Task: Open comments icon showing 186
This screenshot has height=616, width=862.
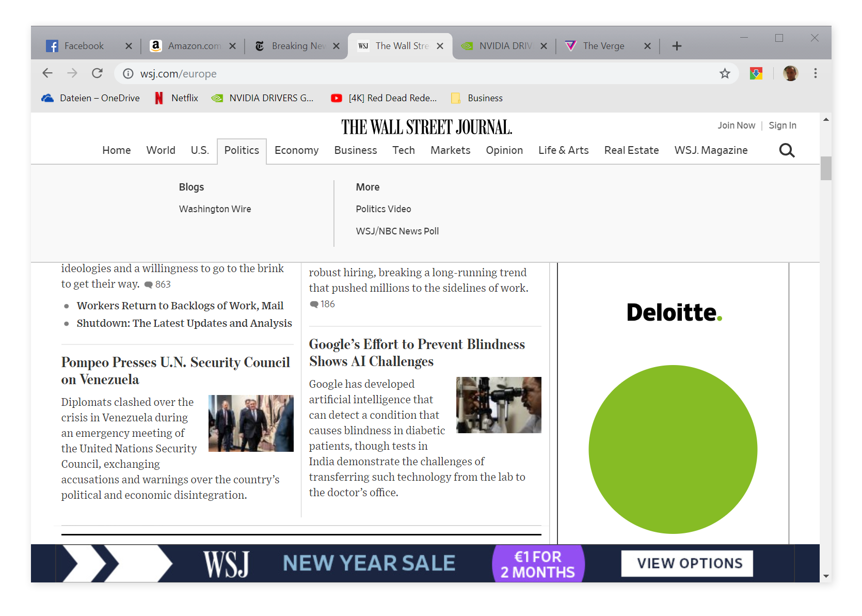Action: (x=314, y=304)
